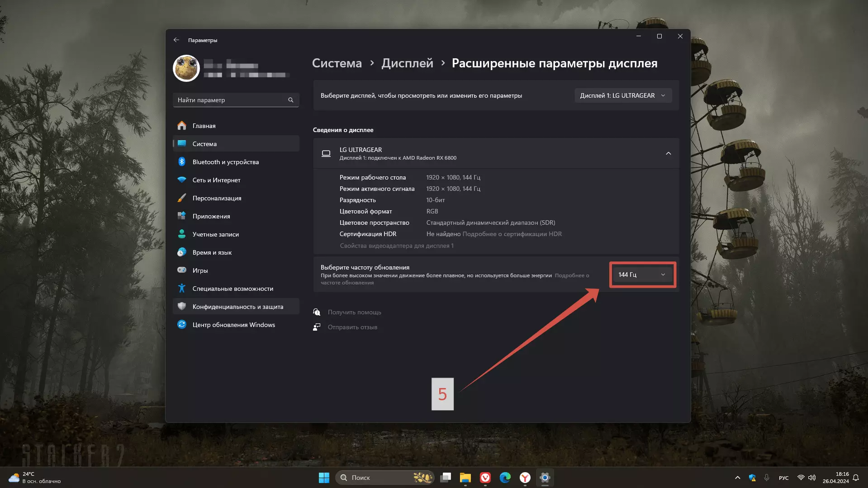Click 'Подробнее о сертификации HDR' link

coord(512,234)
